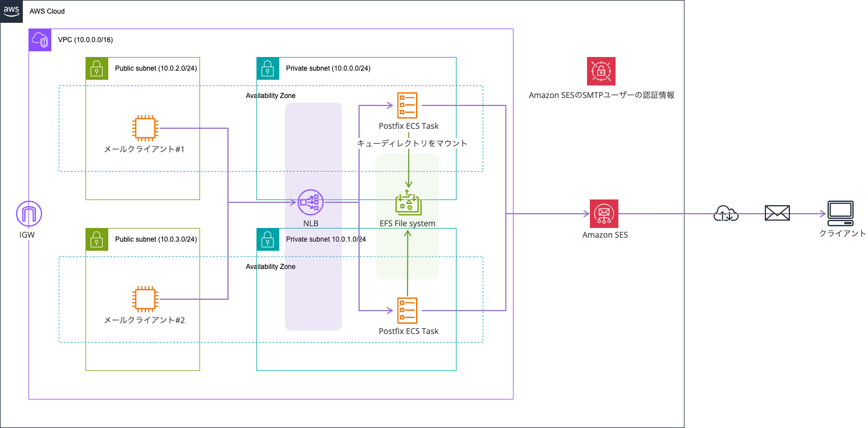Image resolution: width=868 pixels, height=428 pixels.
Task: Click the Public subnet 10.0.2.0/24 lock icon
Action: click(97, 68)
